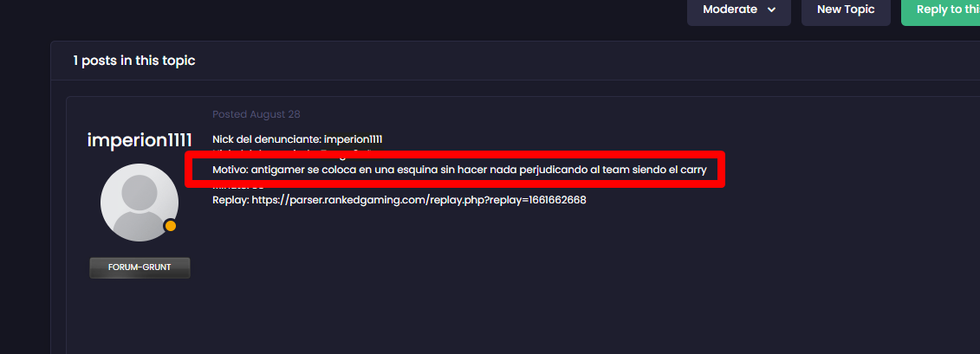The image size is (980, 354).
Task: Click the FORUM-GRUNT rank badge
Action: [140, 267]
